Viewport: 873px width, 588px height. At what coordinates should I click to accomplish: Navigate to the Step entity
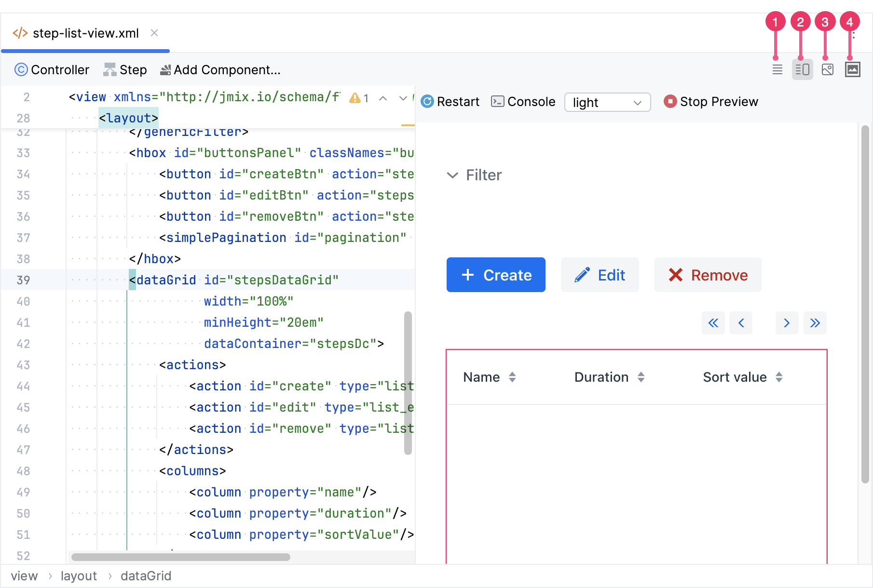[x=125, y=70]
